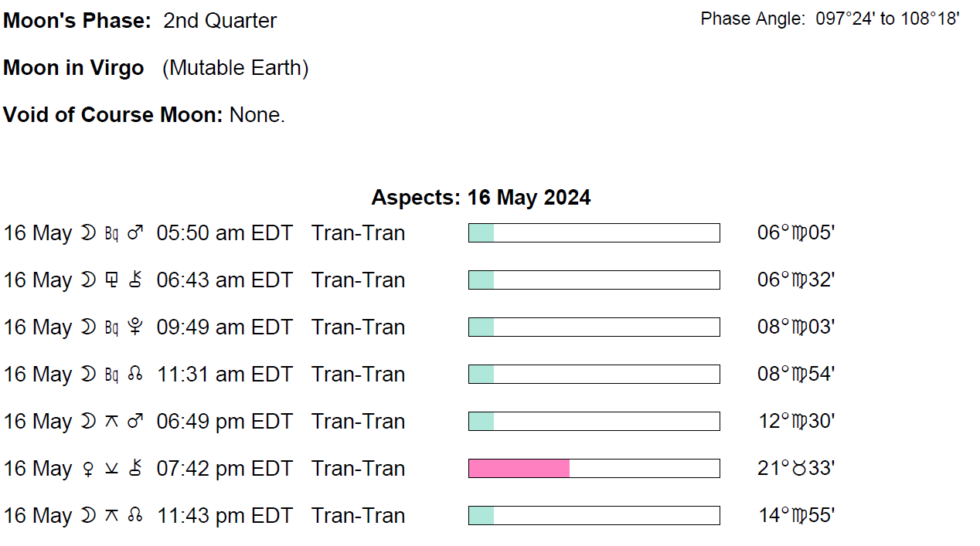
Task: Click the pink orb bar for Venus–Chiron
Action: (519, 469)
